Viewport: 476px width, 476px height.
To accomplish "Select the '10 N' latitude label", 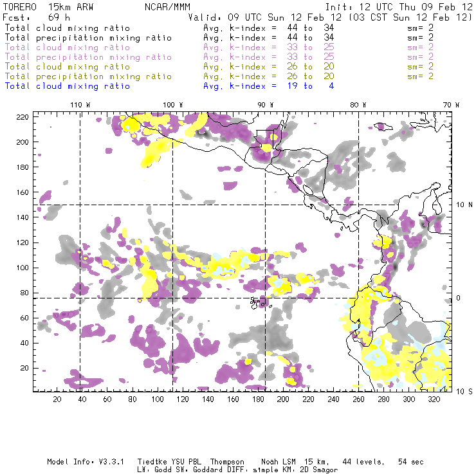I will (x=464, y=205).
